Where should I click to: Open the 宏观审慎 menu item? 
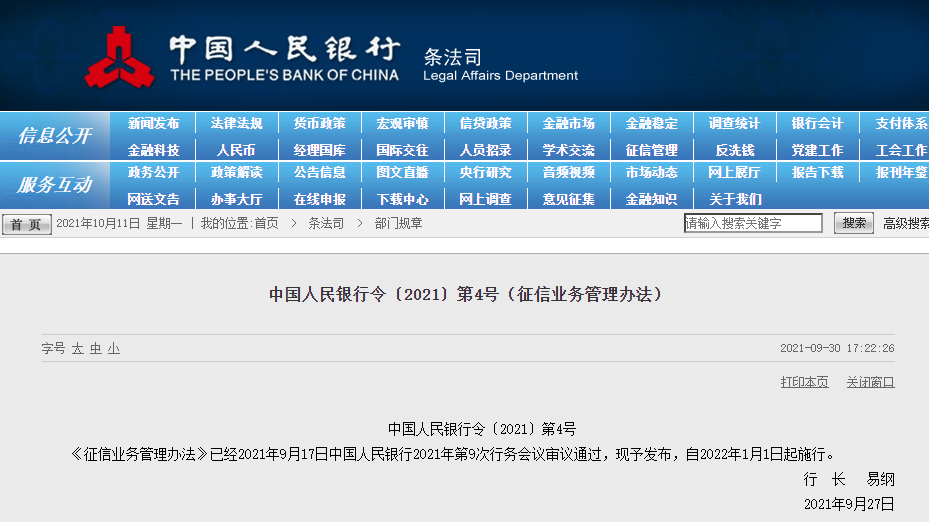402,123
